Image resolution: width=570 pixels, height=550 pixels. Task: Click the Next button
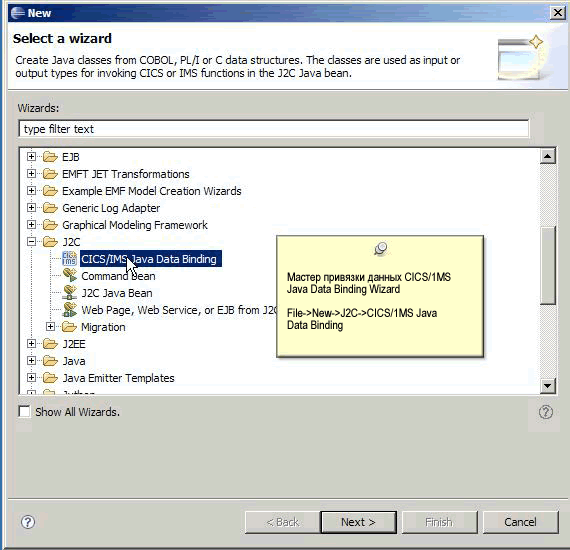tap(358, 522)
